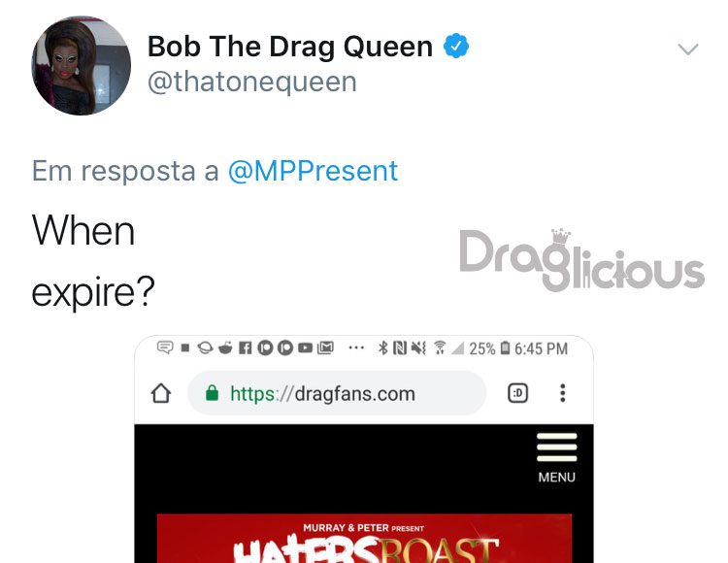Image resolution: width=728 pixels, height=563 pixels.
Task: Click the verified badge next to name
Action: coord(456,46)
